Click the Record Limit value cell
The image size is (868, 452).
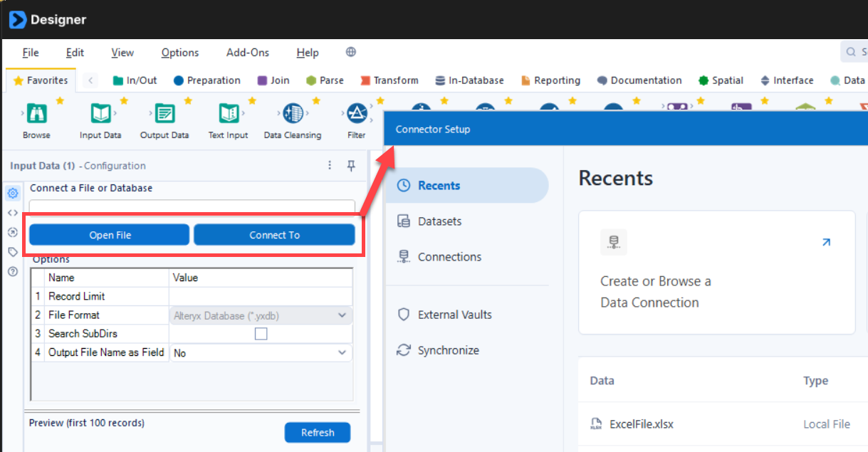(261, 296)
